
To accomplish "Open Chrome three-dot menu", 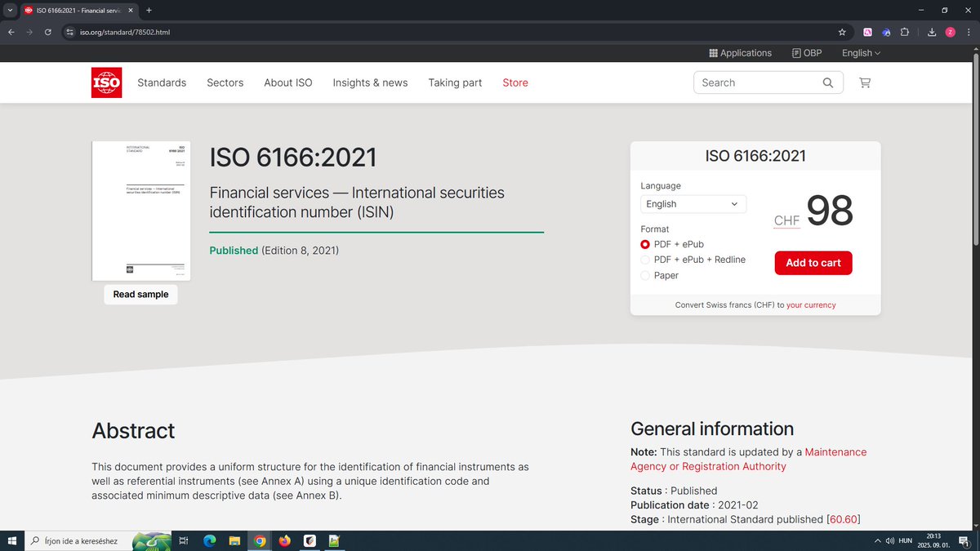I will [968, 32].
